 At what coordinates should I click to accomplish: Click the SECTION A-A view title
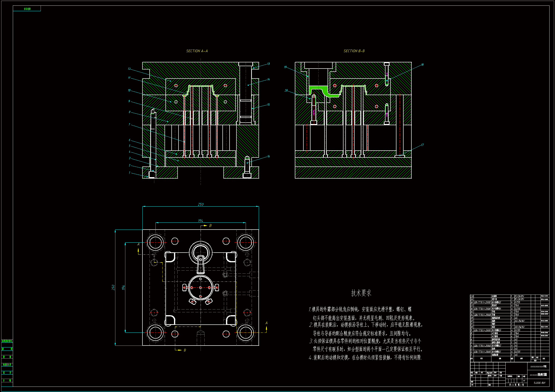[197, 51]
